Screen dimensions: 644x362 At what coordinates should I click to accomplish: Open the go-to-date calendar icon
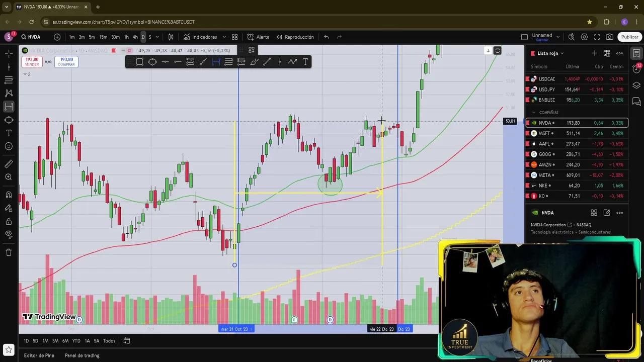(x=127, y=341)
